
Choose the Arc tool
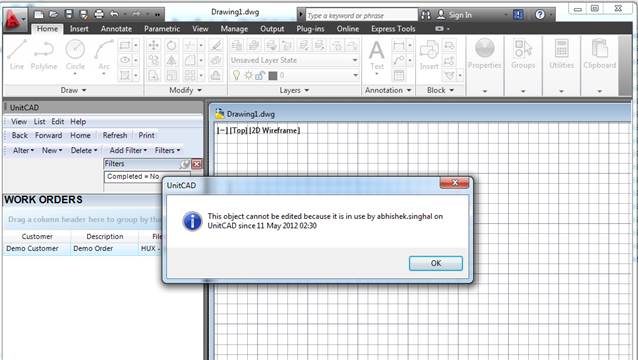[104, 55]
